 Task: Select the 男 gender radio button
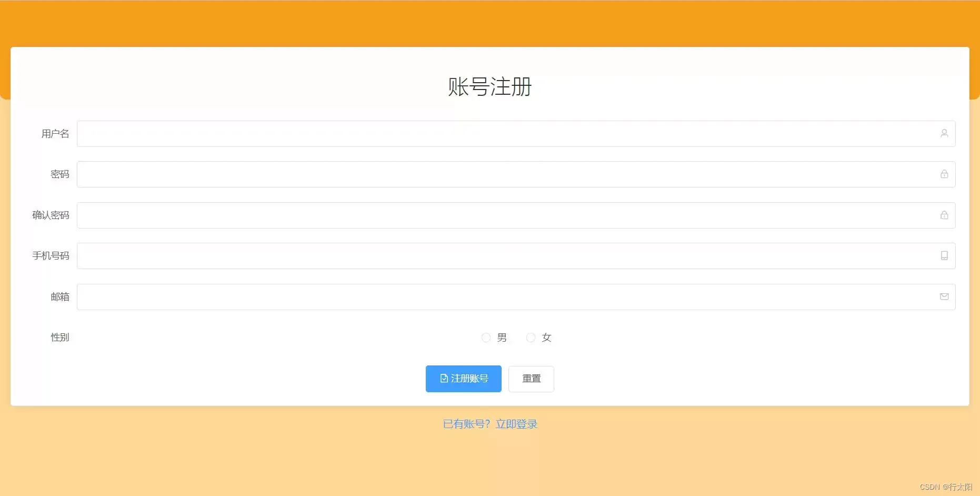pos(485,338)
